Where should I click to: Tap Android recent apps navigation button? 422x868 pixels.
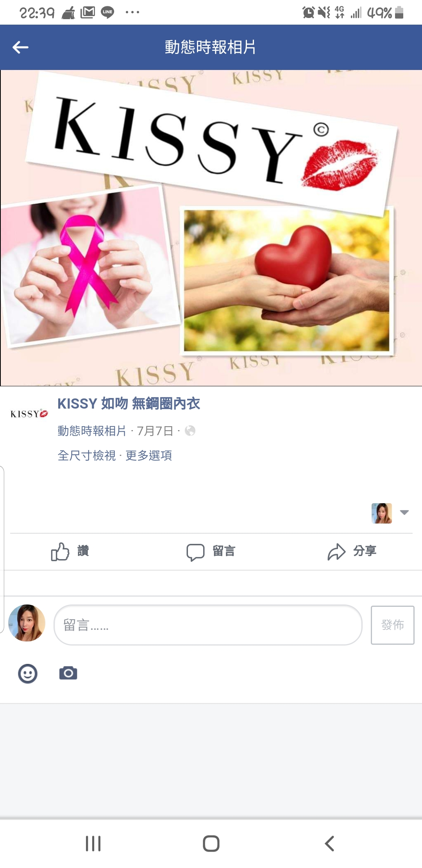93,843
